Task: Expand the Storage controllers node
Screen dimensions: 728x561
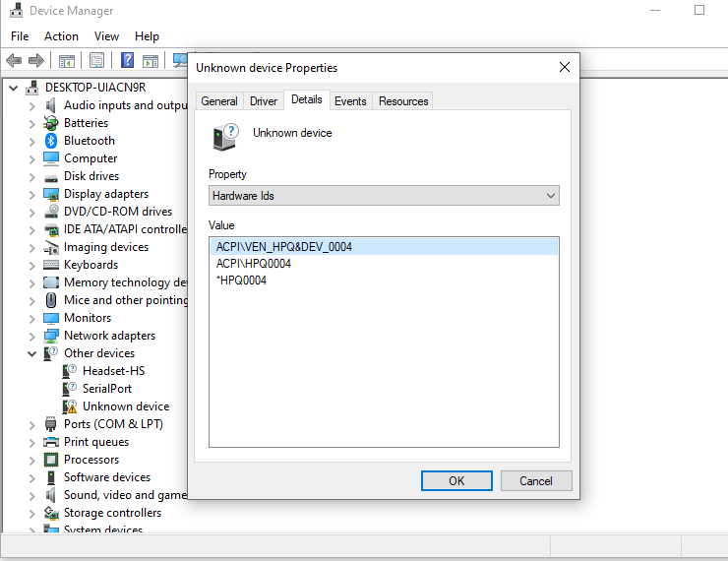Action: tap(31, 514)
